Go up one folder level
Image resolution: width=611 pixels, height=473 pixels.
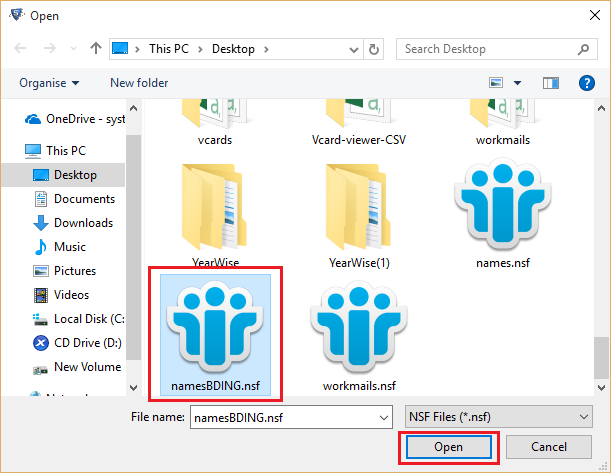pos(96,48)
